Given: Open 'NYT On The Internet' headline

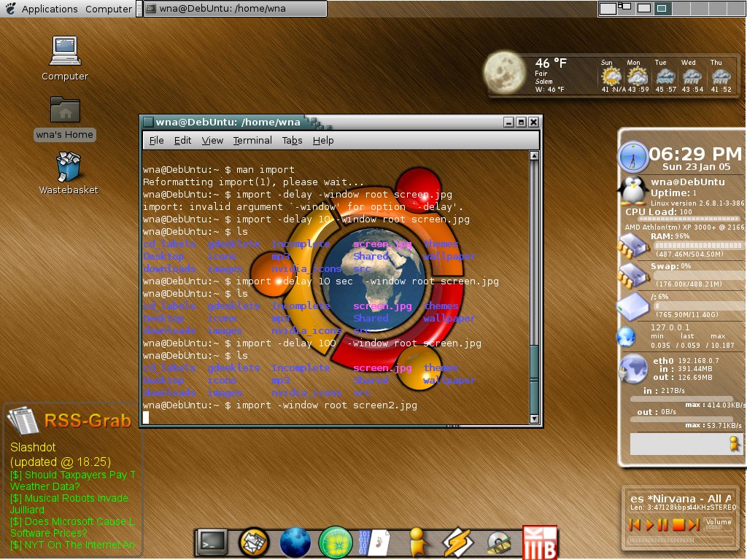Looking at the screenshot, I should click(73, 545).
